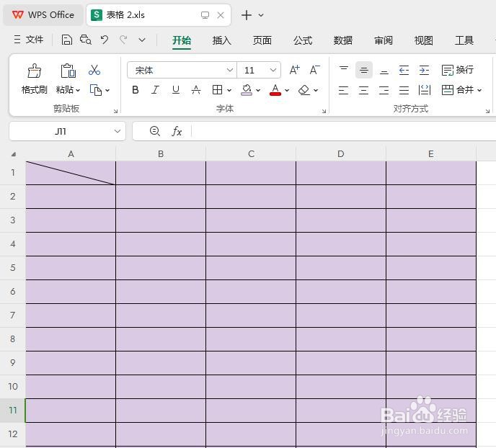This screenshot has height=448, width=496.
Task: Close the 表格 2.xls document tab
Action: tap(221, 15)
